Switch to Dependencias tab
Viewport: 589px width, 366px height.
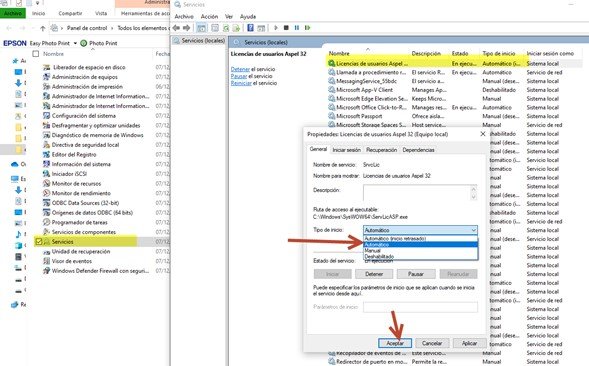click(x=418, y=150)
